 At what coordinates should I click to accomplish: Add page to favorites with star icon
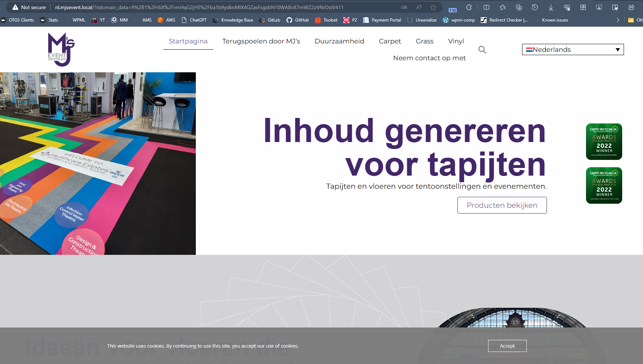tap(433, 7)
